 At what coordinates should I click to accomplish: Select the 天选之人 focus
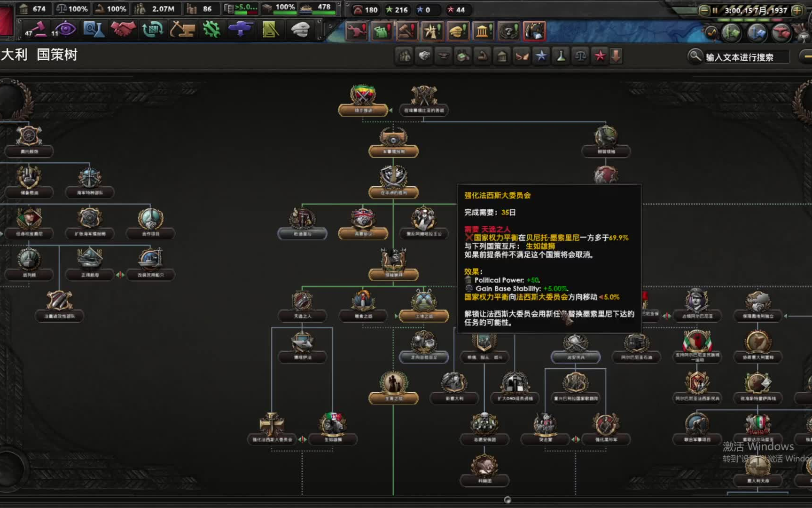click(302, 306)
